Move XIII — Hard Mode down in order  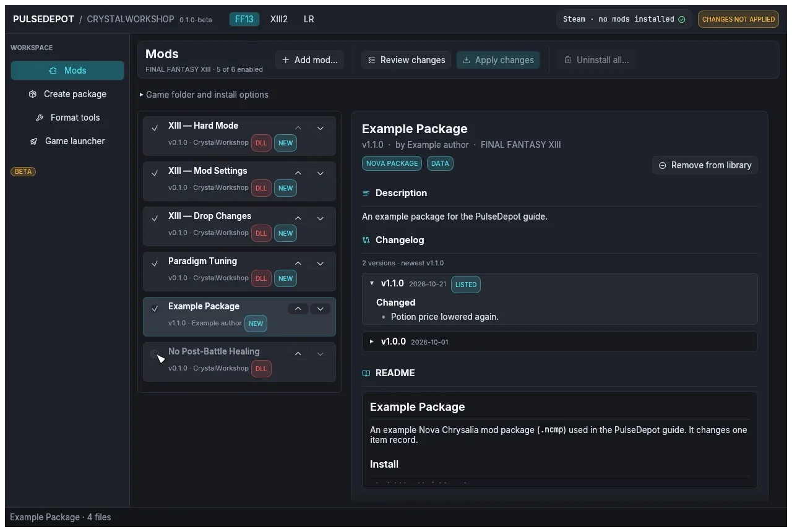(320, 128)
